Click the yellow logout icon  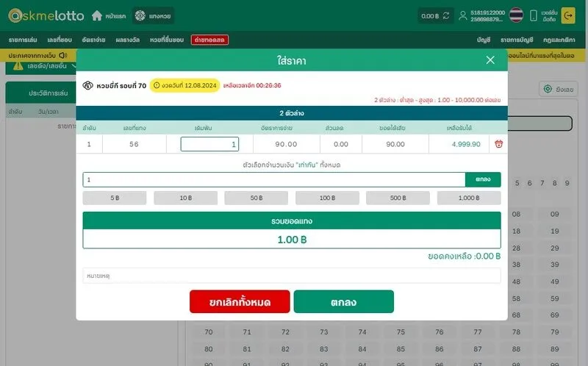568,15
